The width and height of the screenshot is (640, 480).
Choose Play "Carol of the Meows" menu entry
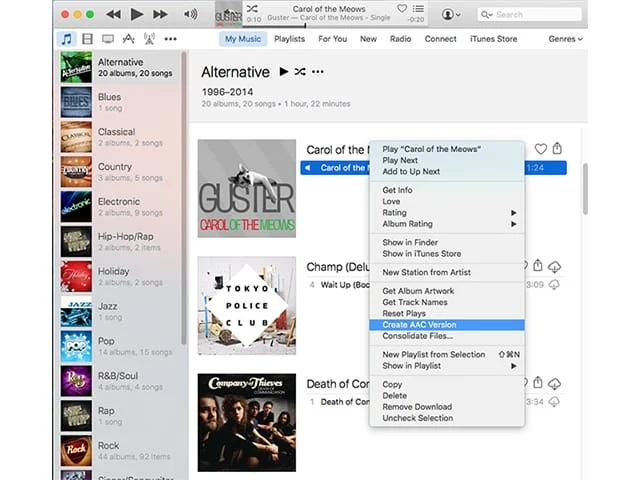coord(447,149)
